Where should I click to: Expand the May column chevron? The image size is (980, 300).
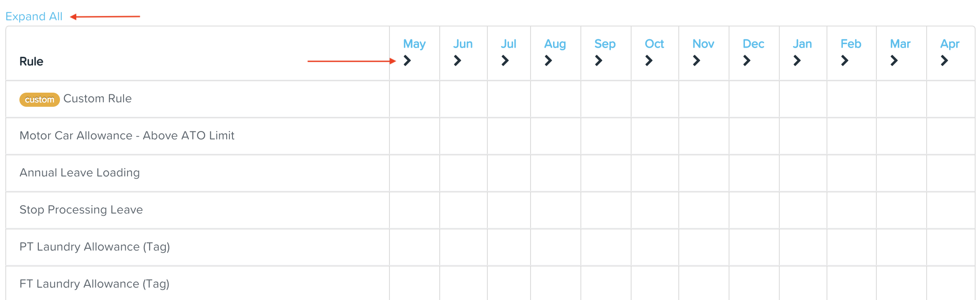(x=408, y=60)
